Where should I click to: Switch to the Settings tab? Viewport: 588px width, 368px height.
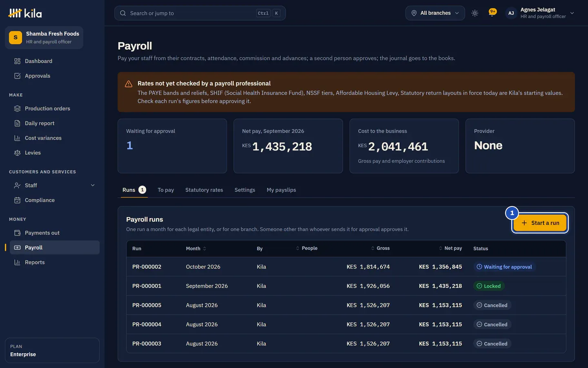click(245, 190)
